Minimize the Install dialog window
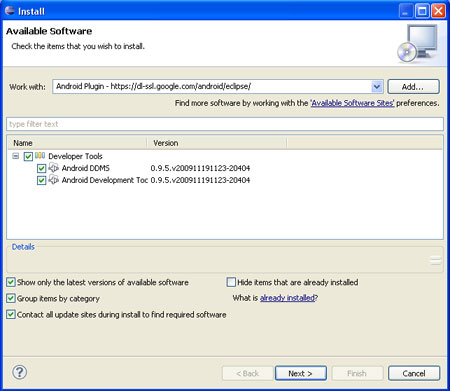Viewport: 450px width, 391px height. [x=406, y=11]
